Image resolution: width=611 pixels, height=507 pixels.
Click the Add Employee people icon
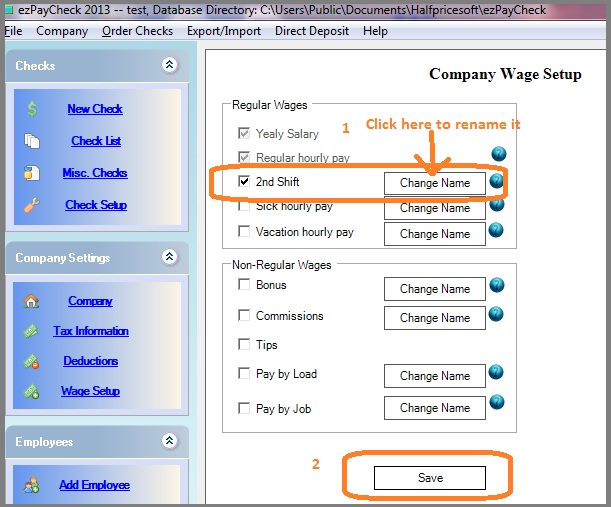(x=31, y=485)
